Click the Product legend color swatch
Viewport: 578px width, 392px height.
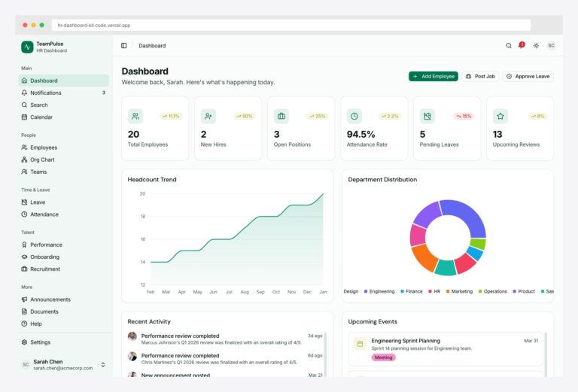[515, 291]
